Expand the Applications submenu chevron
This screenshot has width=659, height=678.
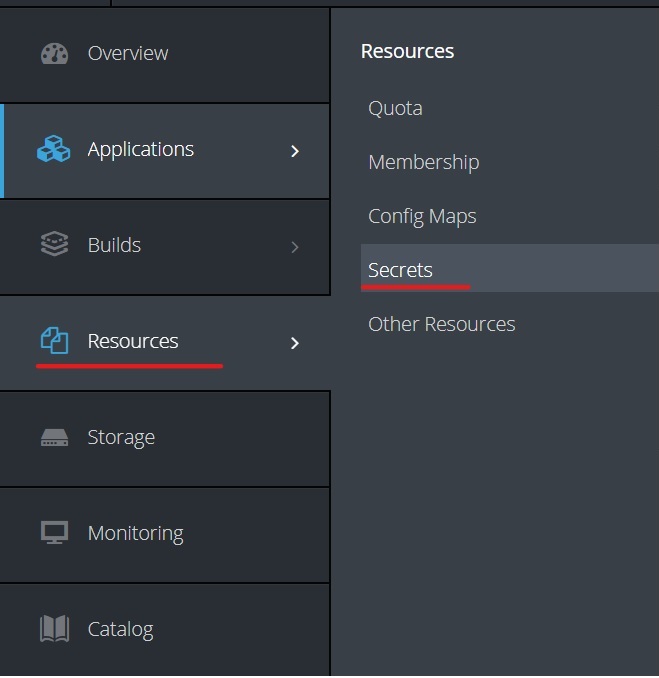click(x=294, y=151)
